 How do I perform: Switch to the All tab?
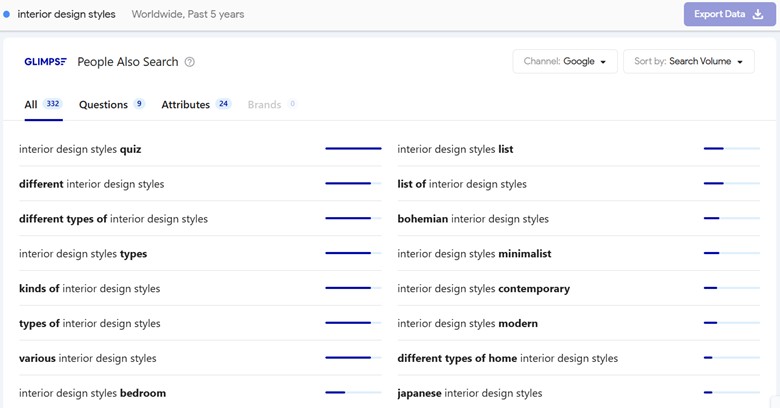click(43, 104)
